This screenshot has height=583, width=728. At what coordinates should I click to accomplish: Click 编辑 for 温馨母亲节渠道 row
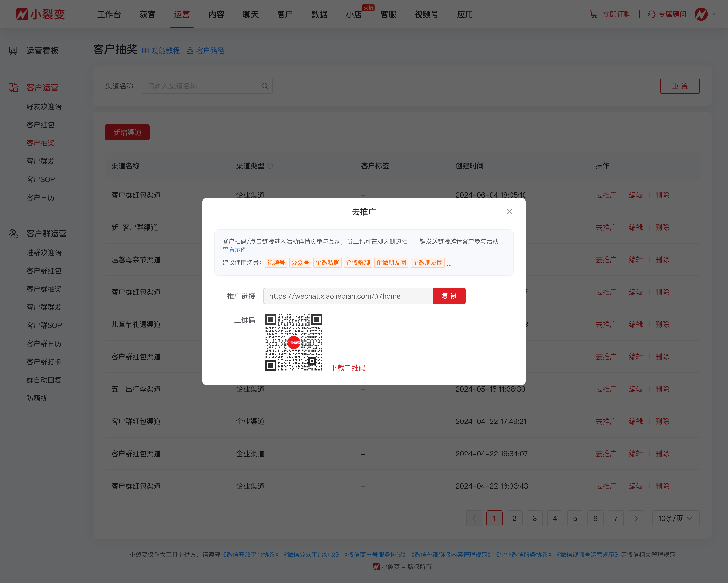click(x=636, y=260)
